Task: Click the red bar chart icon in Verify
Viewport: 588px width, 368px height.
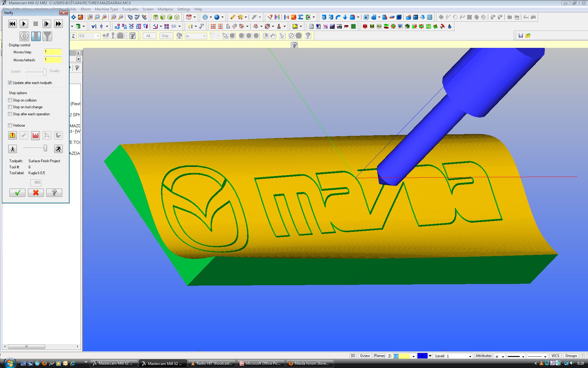Action: pos(36,135)
